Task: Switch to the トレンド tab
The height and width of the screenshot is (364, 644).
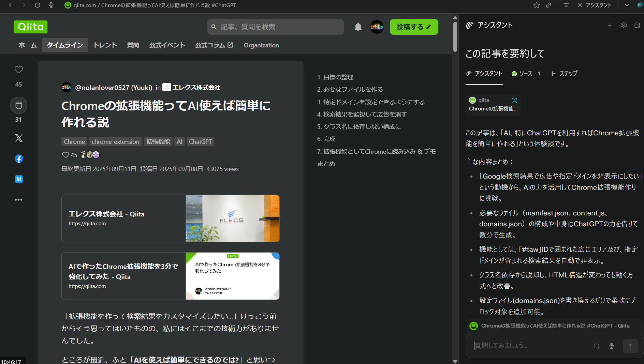Action: [105, 45]
